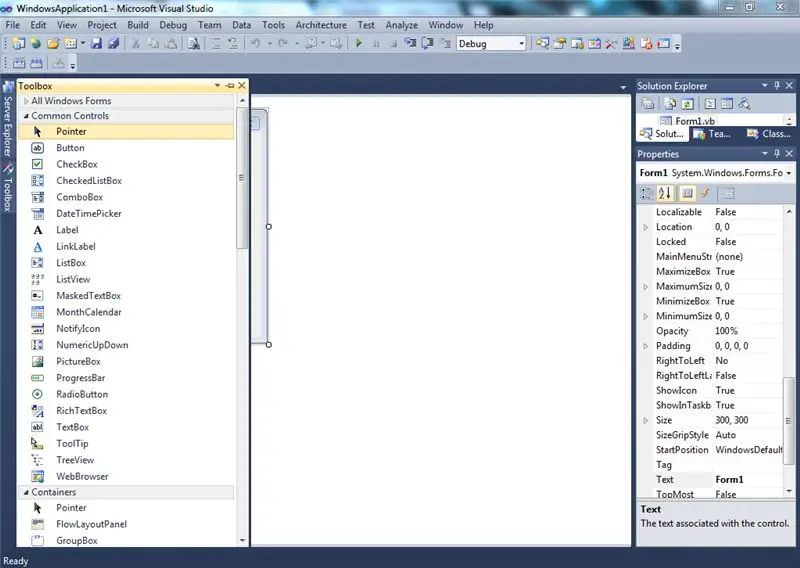Screen dimensions: 800x568
Task: Pin the Solution Explorer panel
Action: [x=777, y=86]
